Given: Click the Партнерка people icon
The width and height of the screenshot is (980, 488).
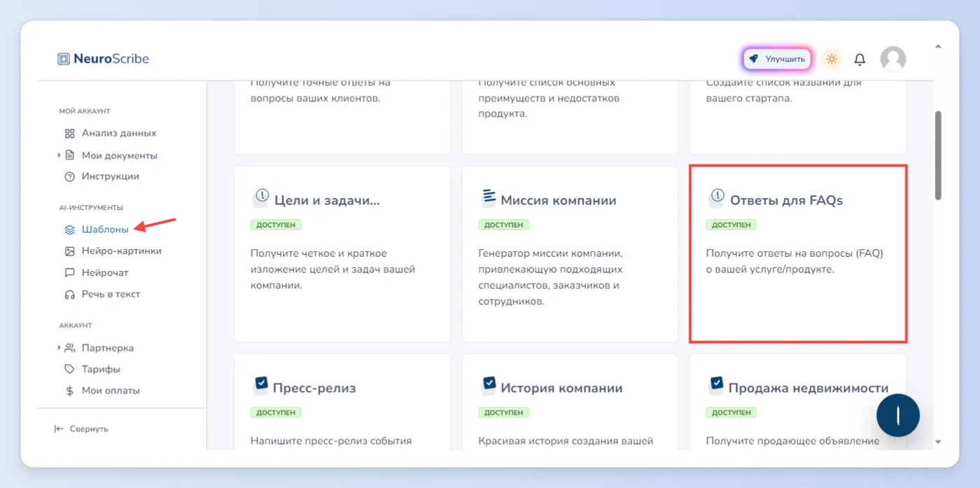Looking at the screenshot, I should point(69,348).
